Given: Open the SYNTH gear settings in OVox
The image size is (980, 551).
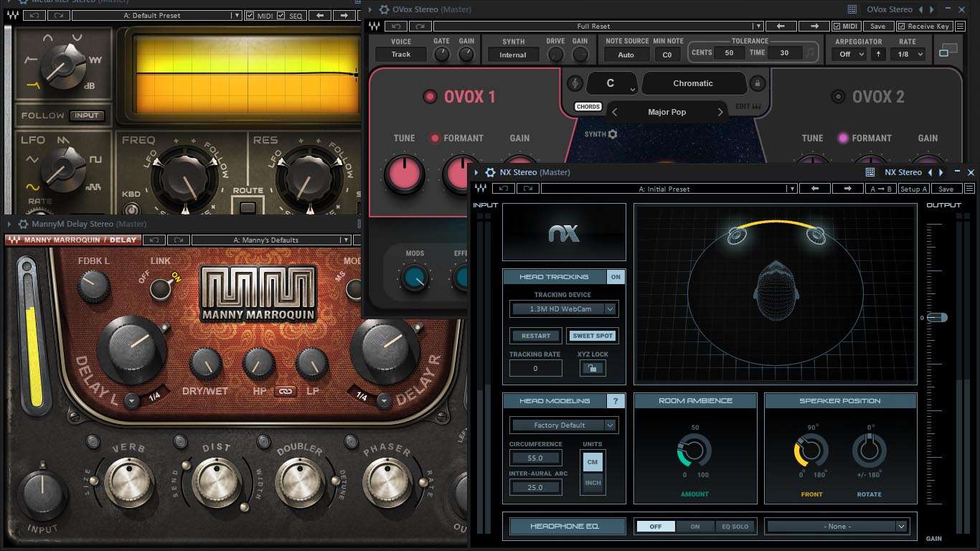Looking at the screenshot, I should tap(612, 134).
